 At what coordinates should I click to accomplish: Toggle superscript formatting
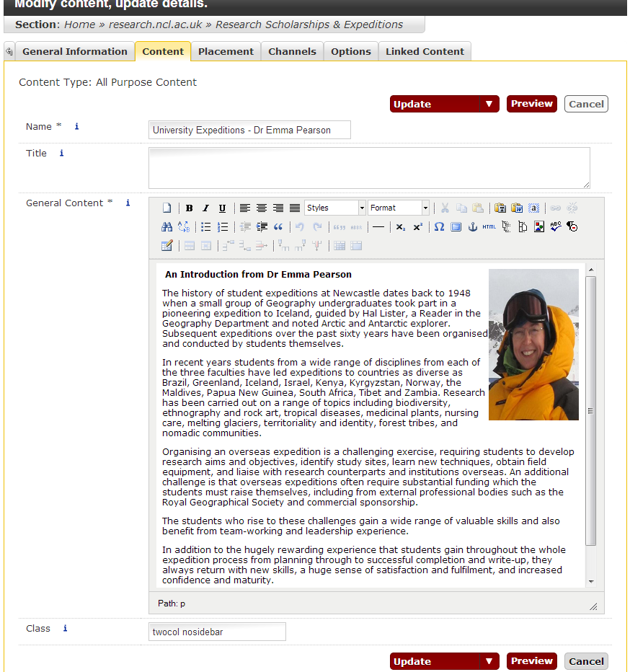coord(418,227)
